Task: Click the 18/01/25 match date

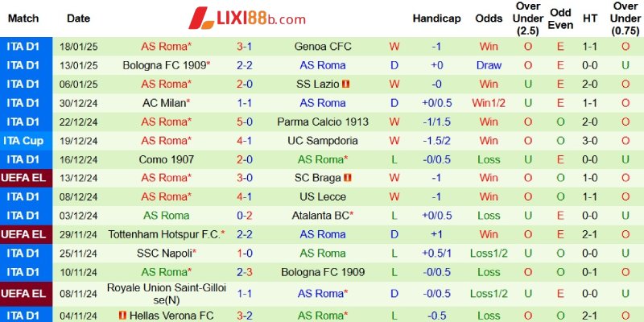Action: coord(79,47)
